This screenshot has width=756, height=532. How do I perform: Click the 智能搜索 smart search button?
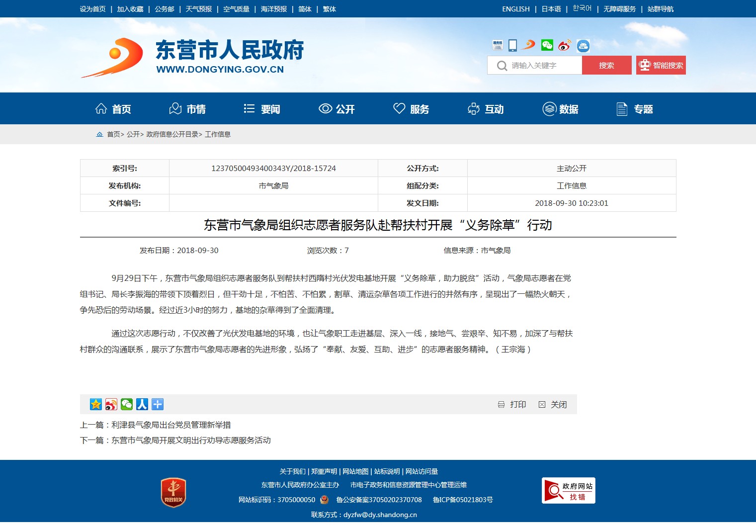coord(661,65)
